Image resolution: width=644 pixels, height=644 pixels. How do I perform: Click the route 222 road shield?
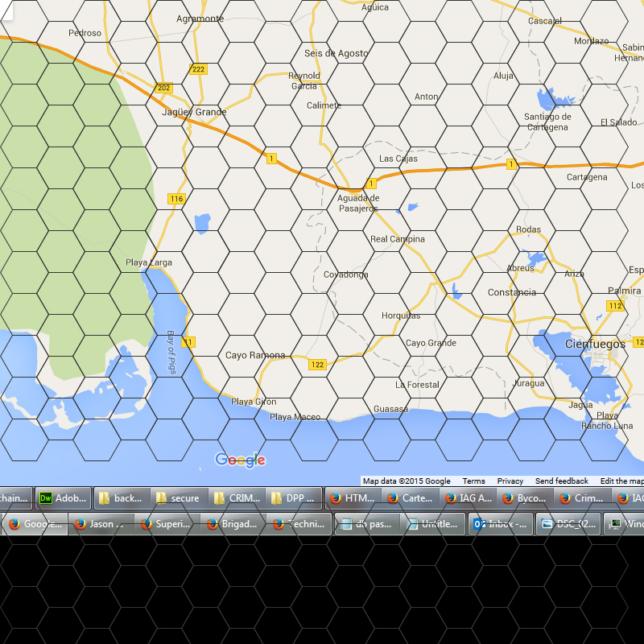[x=198, y=69]
